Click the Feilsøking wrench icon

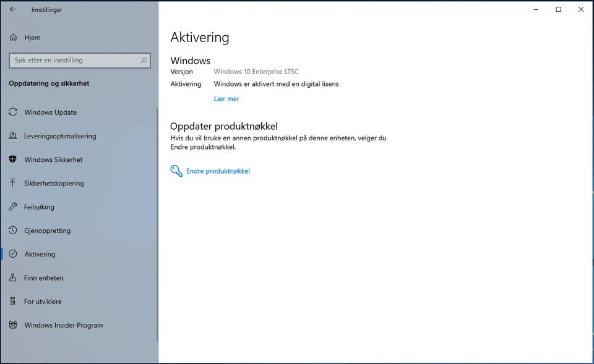point(13,206)
